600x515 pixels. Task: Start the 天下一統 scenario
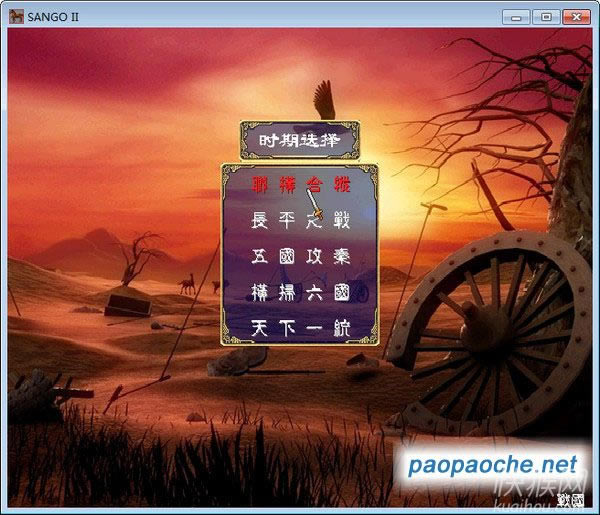(x=300, y=328)
